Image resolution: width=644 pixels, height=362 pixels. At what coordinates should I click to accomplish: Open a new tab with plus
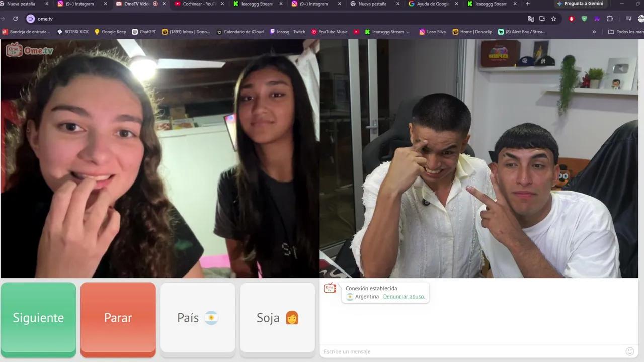click(x=528, y=4)
